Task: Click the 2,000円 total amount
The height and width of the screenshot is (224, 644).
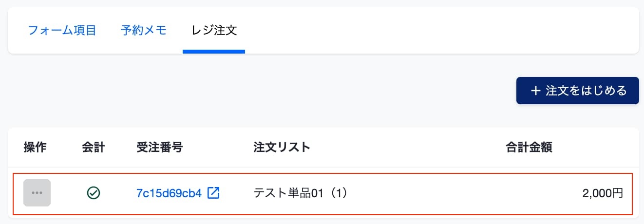Action: tap(603, 193)
